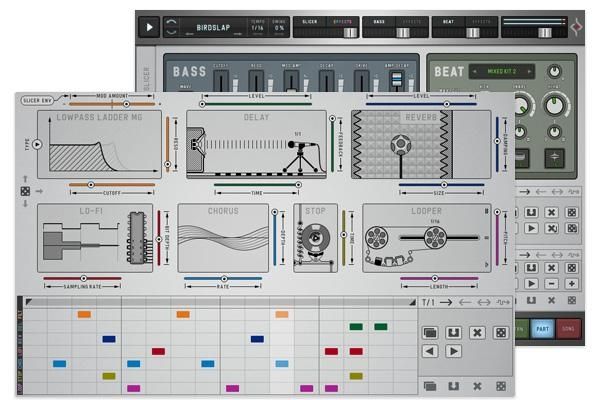Shift the pattern right with the arrow button
600x400 pixels.
pyautogui.click(x=453, y=351)
